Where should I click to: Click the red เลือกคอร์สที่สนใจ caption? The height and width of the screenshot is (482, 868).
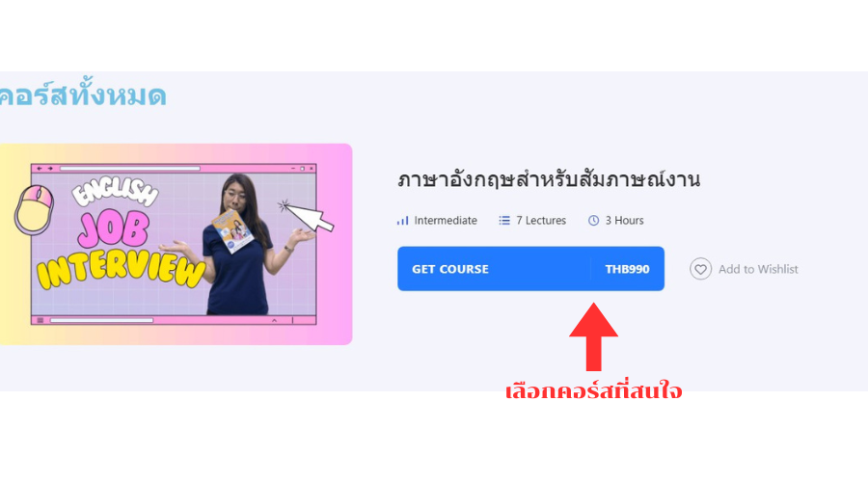point(593,390)
